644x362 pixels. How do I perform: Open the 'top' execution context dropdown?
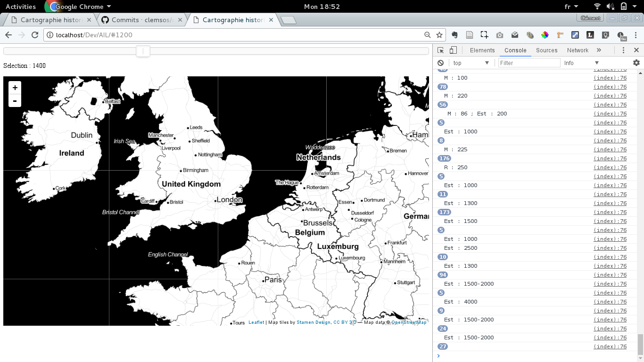(471, 63)
